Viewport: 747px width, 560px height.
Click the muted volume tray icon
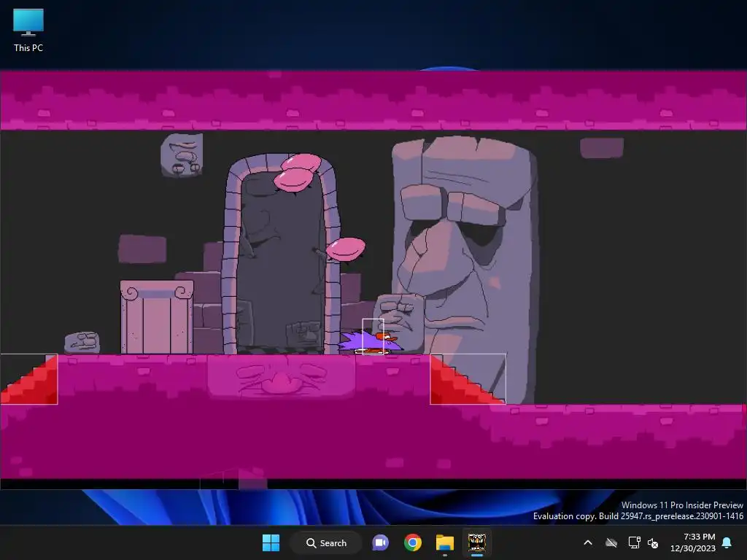coord(653,542)
